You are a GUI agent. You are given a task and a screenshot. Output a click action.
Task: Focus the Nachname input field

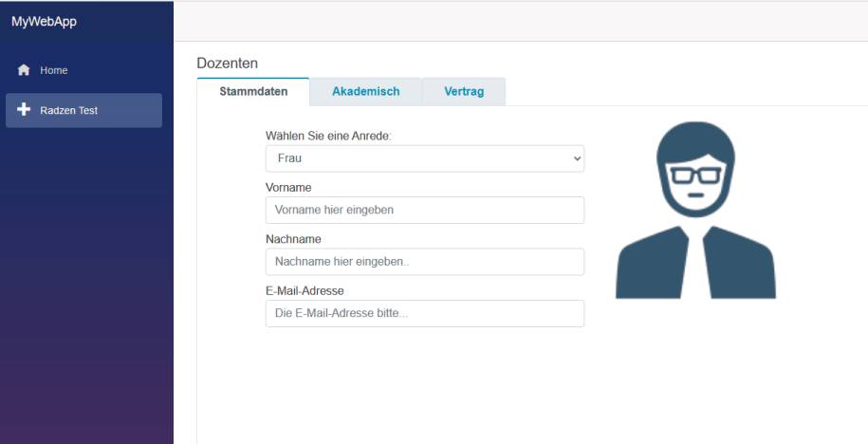[425, 261]
